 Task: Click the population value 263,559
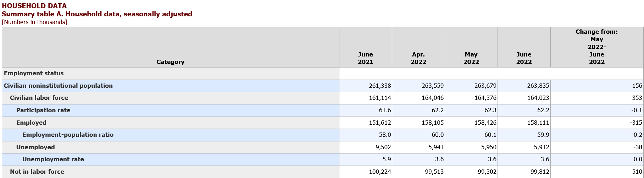coord(433,86)
